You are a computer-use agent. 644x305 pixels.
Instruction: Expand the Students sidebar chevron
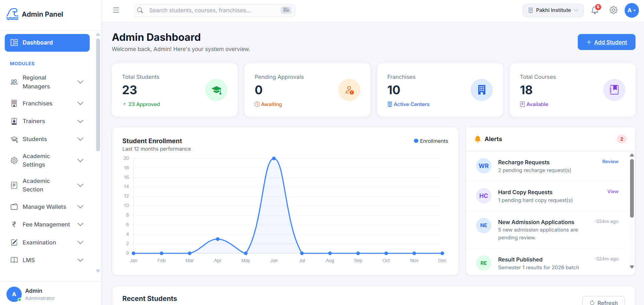(x=81, y=139)
